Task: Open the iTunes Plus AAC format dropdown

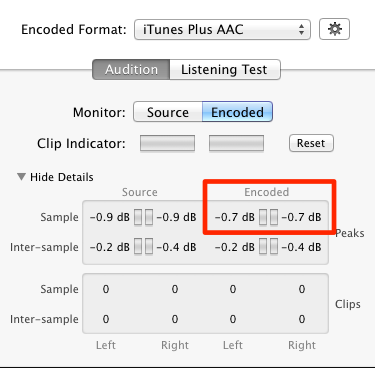Action: click(x=222, y=29)
